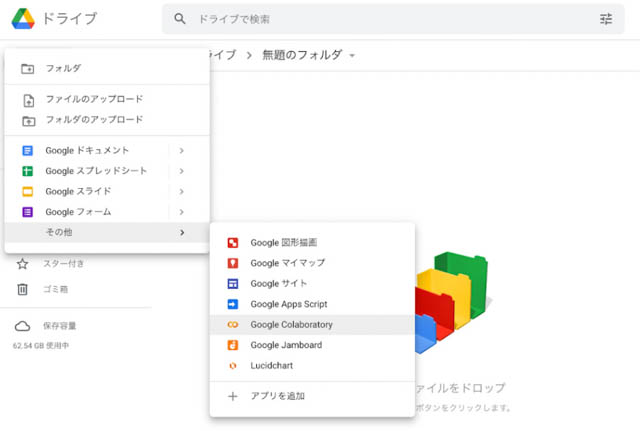Choose Google Jamboard from submenu
Screen dimensions: 640x431
pyautogui.click(x=312, y=345)
